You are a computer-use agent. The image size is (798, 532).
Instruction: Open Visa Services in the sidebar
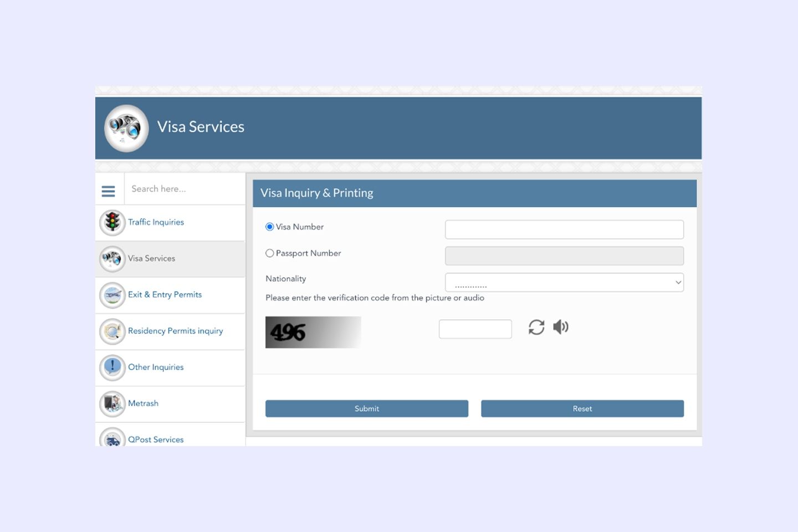(x=151, y=259)
